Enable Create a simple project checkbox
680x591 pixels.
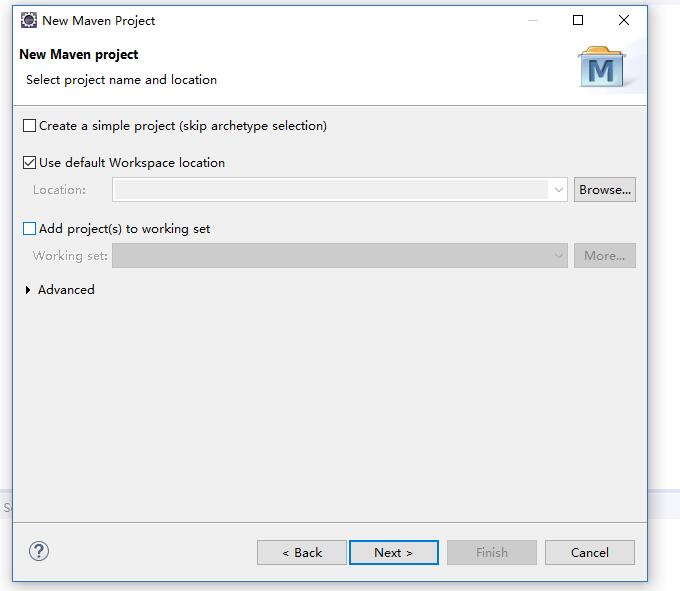pyautogui.click(x=29, y=126)
